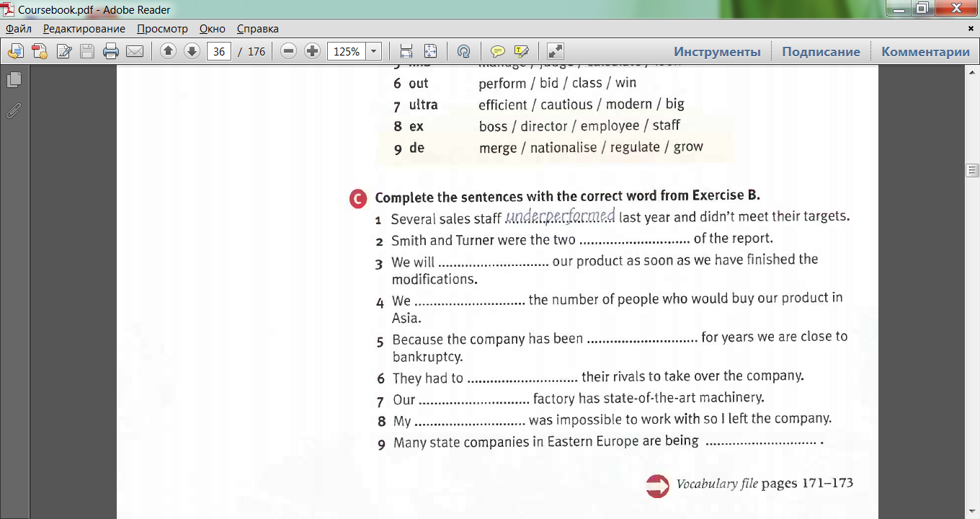
Task: Open the Инструменты pane
Action: tap(717, 51)
